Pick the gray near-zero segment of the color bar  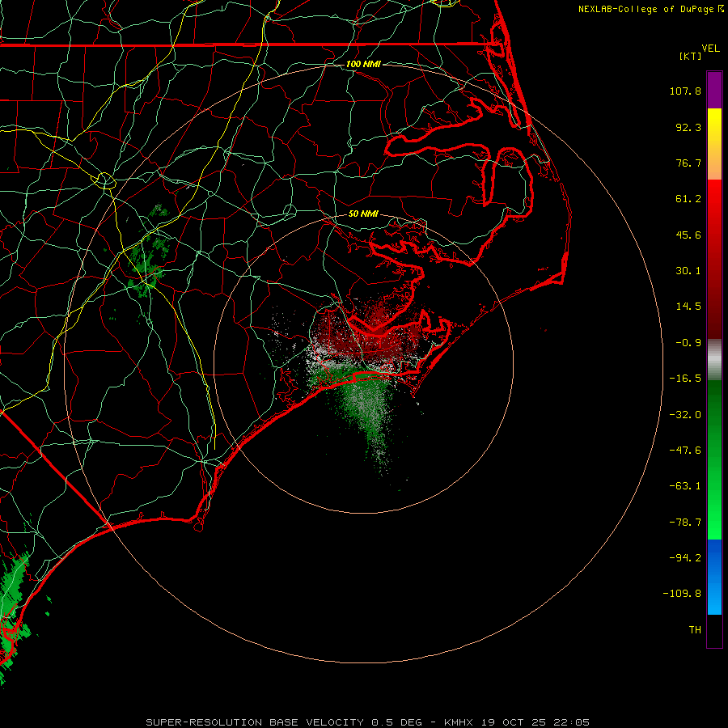coord(714,359)
